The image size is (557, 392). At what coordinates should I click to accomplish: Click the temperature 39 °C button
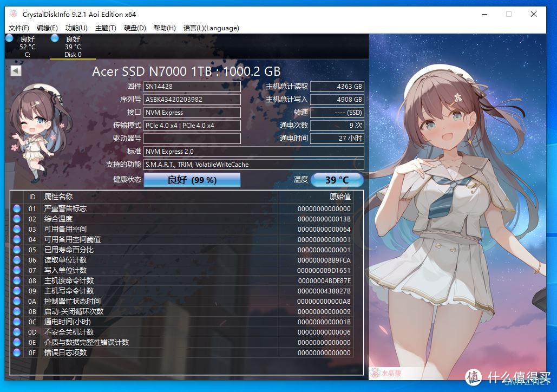tap(337, 180)
